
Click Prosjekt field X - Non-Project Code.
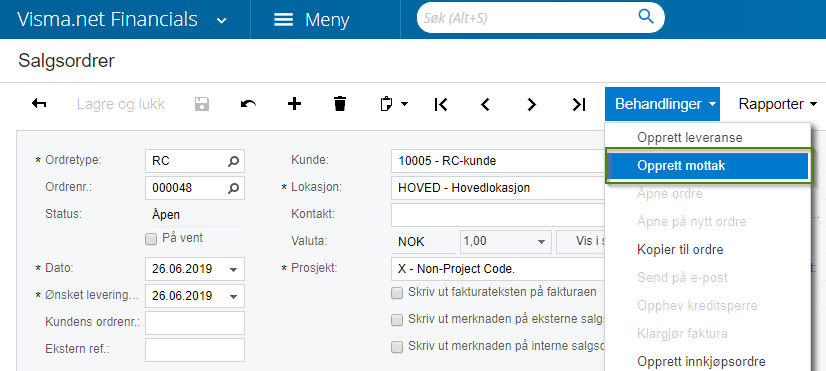pyautogui.click(x=498, y=269)
